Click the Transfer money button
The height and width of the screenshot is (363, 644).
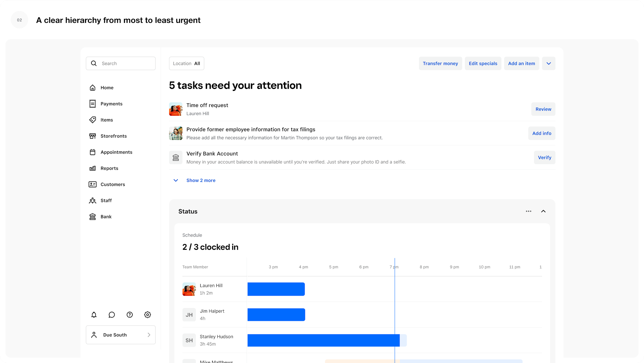pos(440,64)
